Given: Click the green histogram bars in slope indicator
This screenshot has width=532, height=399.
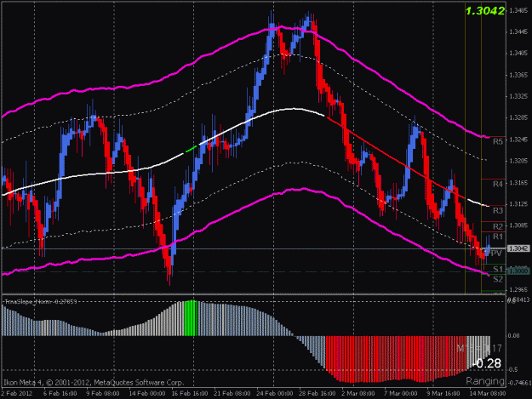Looking at the screenshot, I should pos(191,318).
